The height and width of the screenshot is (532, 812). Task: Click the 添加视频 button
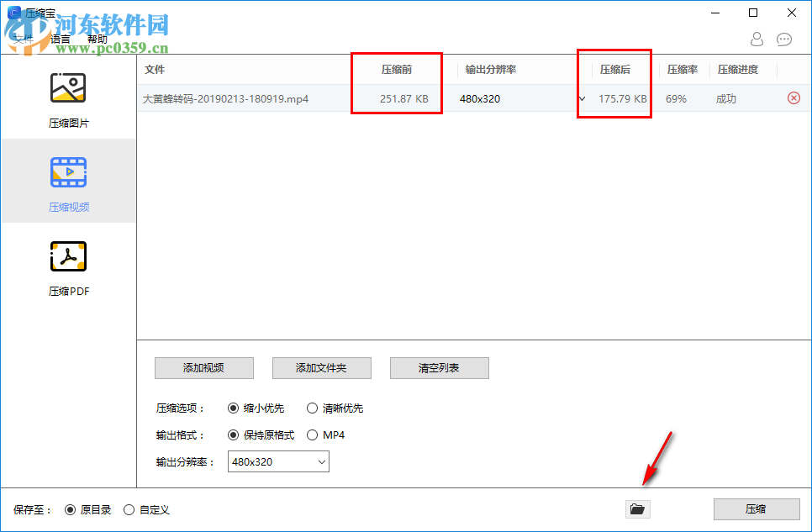(203, 368)
